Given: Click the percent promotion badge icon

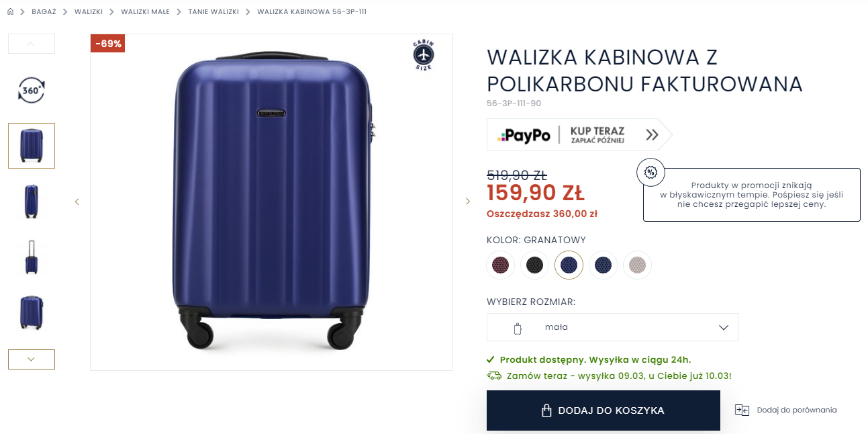Looking at the screenshot, I should tap(650, 172).
